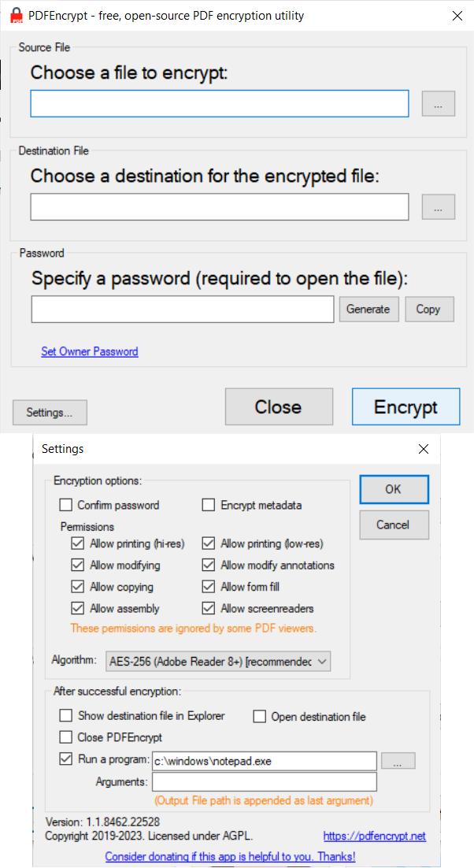
Task: Close the Settings dialog window
Action: click(x=424, y=449)
